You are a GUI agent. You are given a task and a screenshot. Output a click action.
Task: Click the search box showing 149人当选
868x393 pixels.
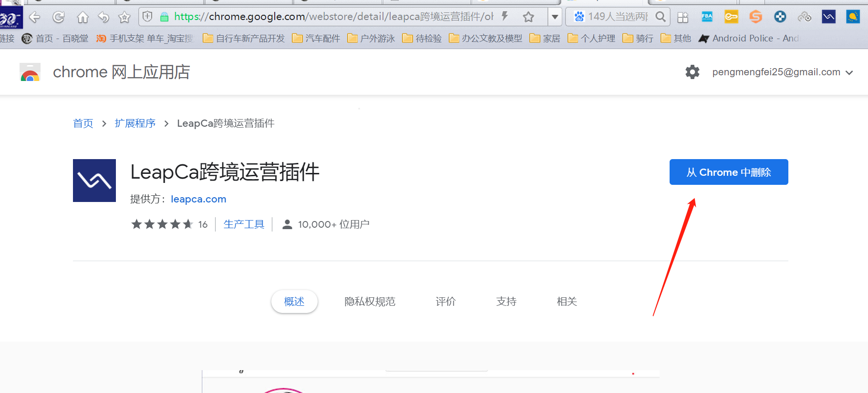click(618, 17)
